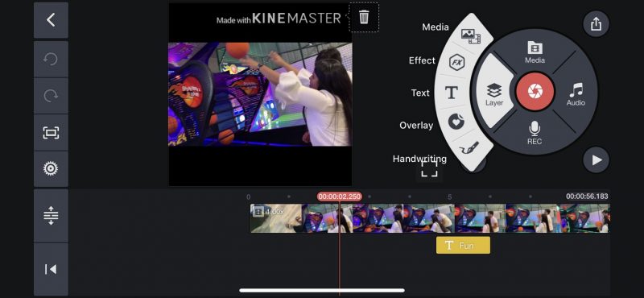The height and width of the screenshot is (298, 644).
Task: Choose the Effect FX layer option
Action: (456, 63)
